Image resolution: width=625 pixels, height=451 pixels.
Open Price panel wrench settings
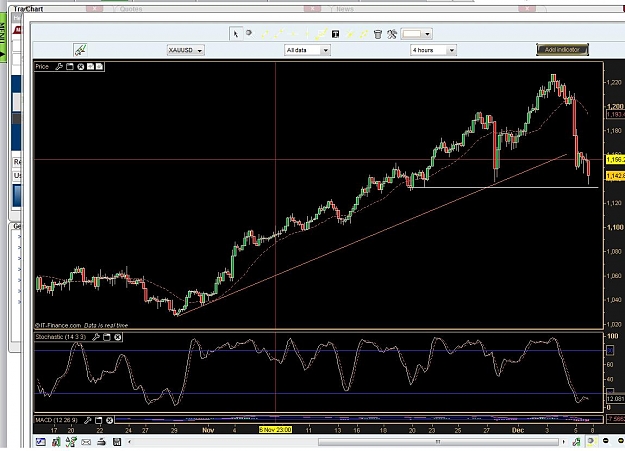(x=59, y=67)
